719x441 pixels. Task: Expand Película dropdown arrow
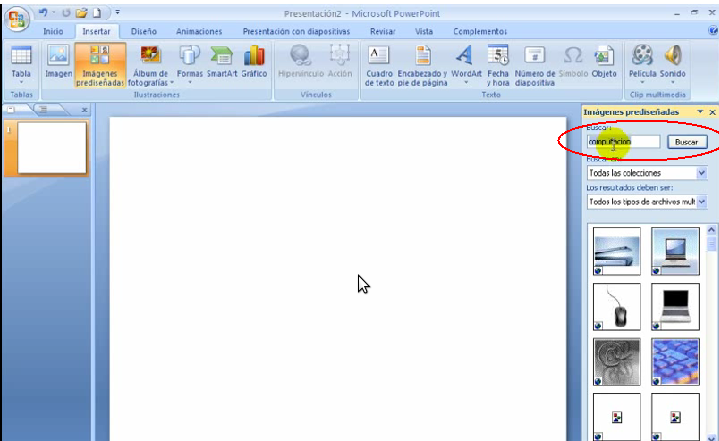642,83
